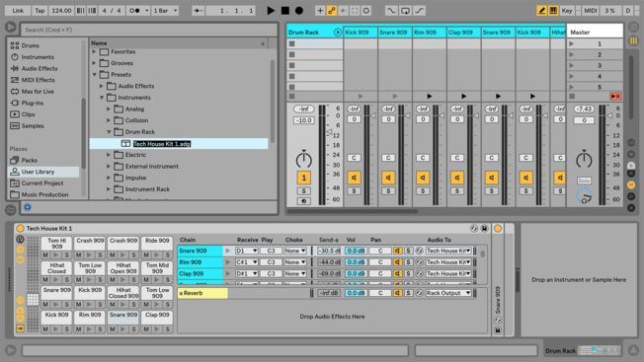The image size is (644, 362).
Task: Expand the Favorites folder
Action: pyautogui.click(x=95, y=51)
